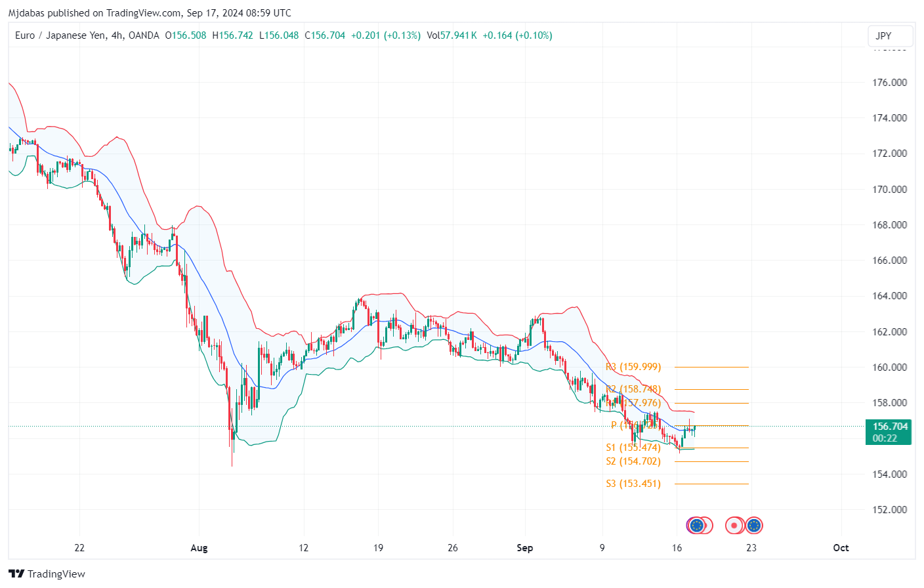Click the TradingView logo
Image resolution: width=924 pixels, height=588 pixels.
pos(47,574)
